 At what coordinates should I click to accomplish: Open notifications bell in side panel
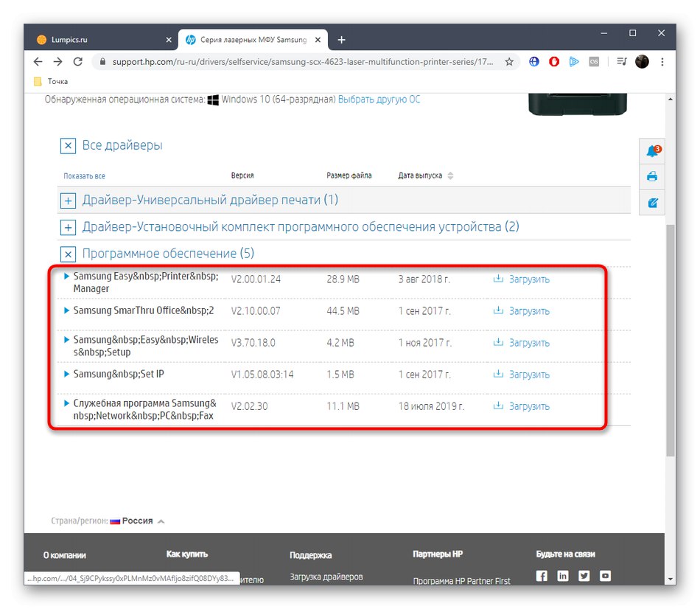[653, 151]
